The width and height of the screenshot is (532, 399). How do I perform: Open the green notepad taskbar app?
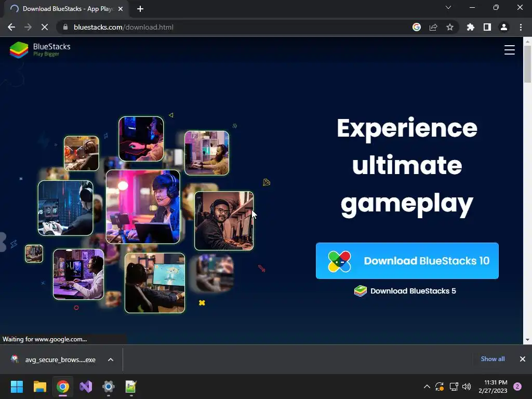click(x=131, y=387)
